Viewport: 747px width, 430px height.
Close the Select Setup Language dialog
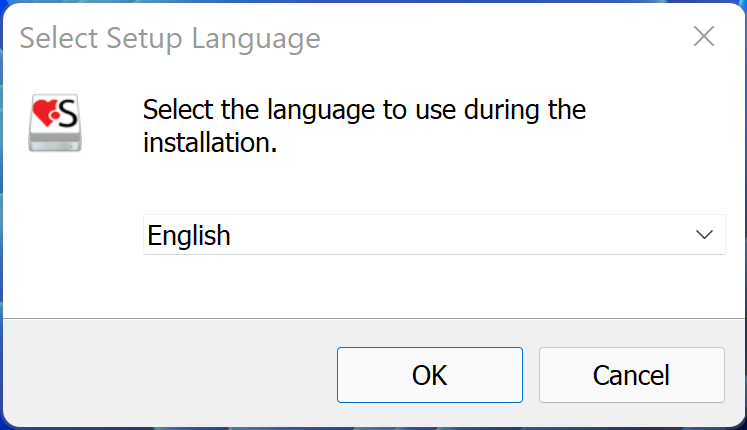[704, 38]
